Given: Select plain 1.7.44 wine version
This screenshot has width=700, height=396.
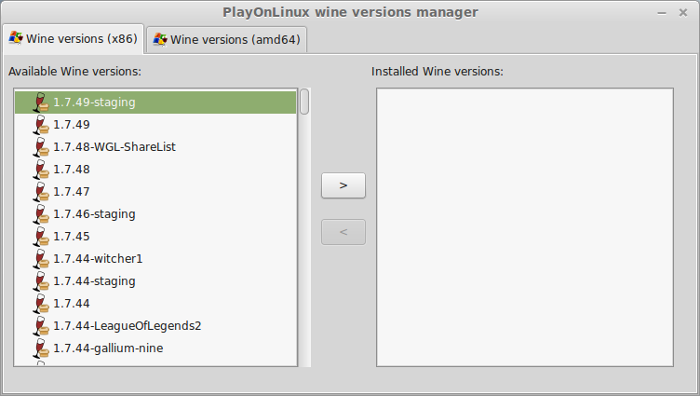Looking at the screenshot, I should pos(155,303).
